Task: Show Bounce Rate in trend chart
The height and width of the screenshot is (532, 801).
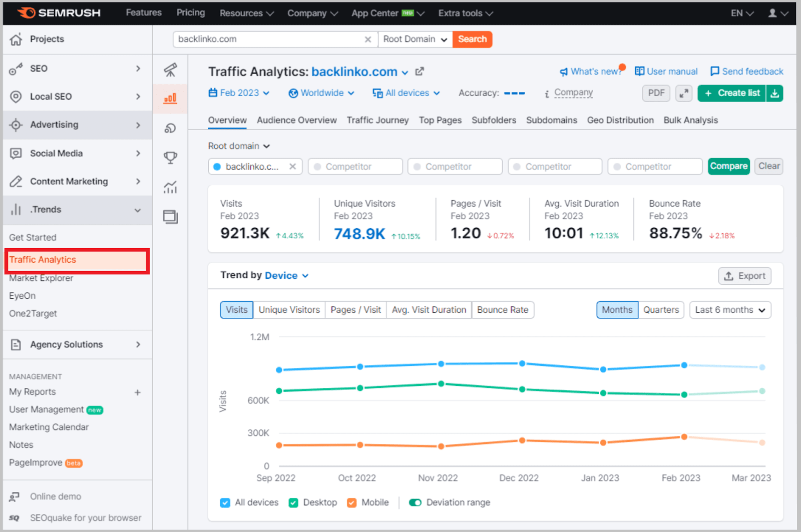Action: [503, 310]
